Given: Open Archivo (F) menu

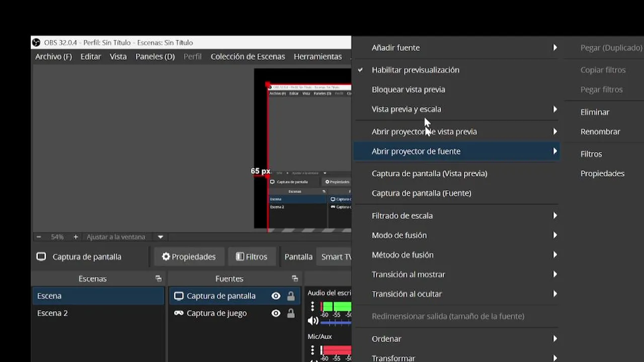Looking at the screenshot, I should point(53,57).
